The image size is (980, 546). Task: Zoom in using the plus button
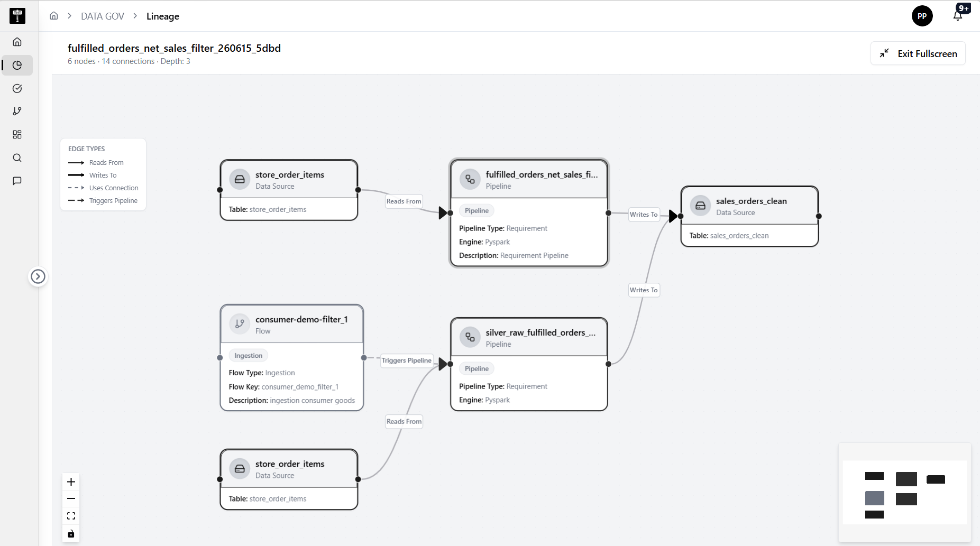71,482
